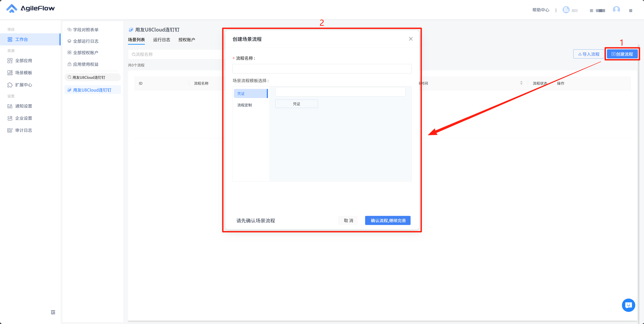Choose the 凭证 template option
The height and width of the screenshot is (324, 644).
(x=297, y=104)
